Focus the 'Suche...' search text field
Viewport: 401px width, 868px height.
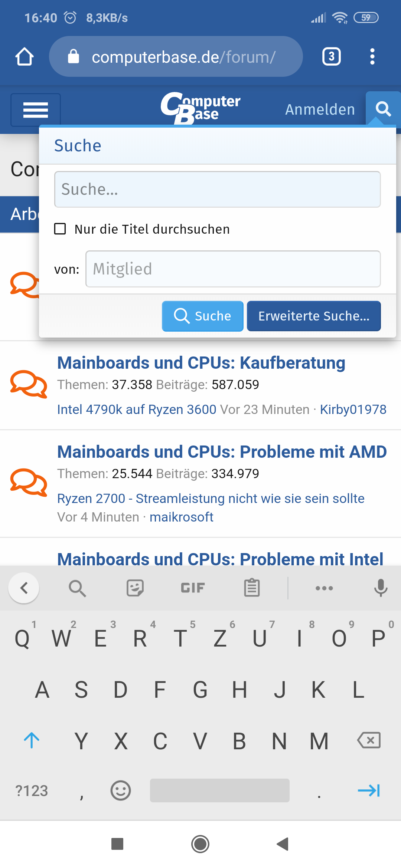tap(218, 189)
